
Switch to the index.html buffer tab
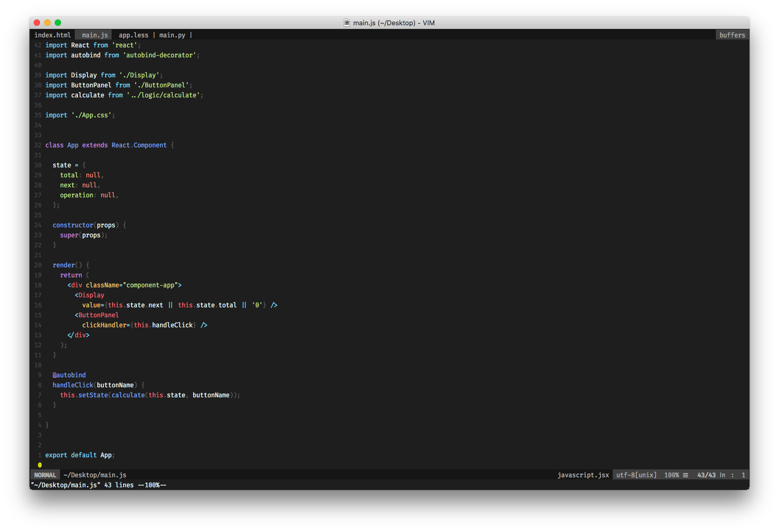[53, 35]
